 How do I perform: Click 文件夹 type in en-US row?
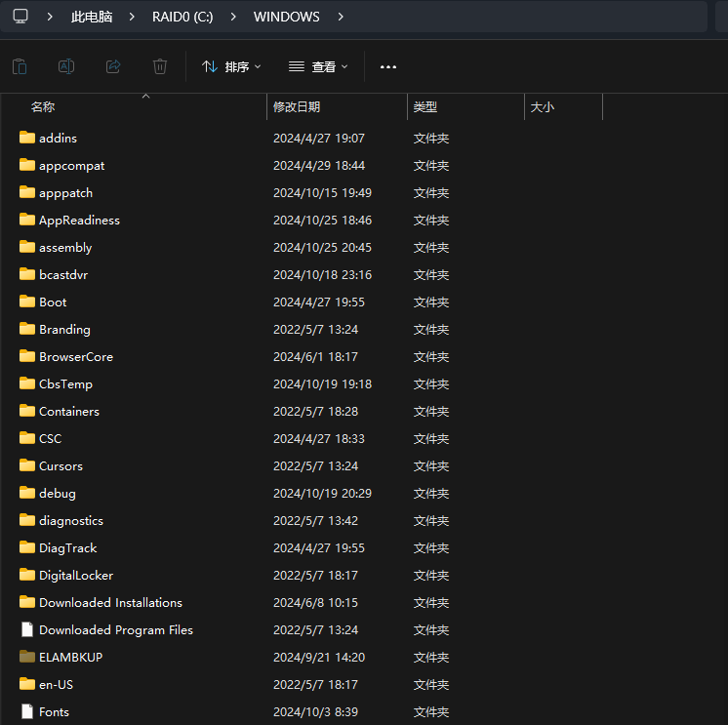click(x=431, y=685)
